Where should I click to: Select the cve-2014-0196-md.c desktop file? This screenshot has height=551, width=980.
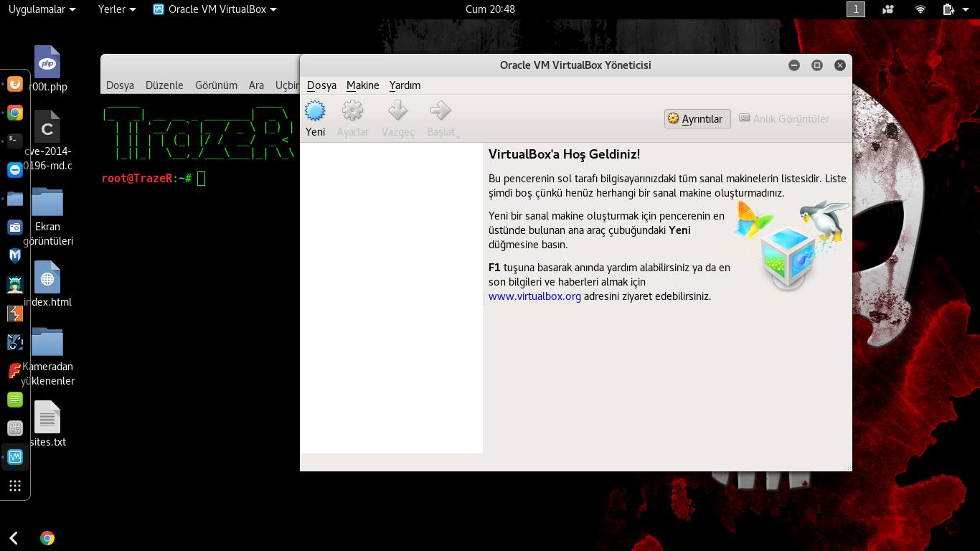[47, 141]
